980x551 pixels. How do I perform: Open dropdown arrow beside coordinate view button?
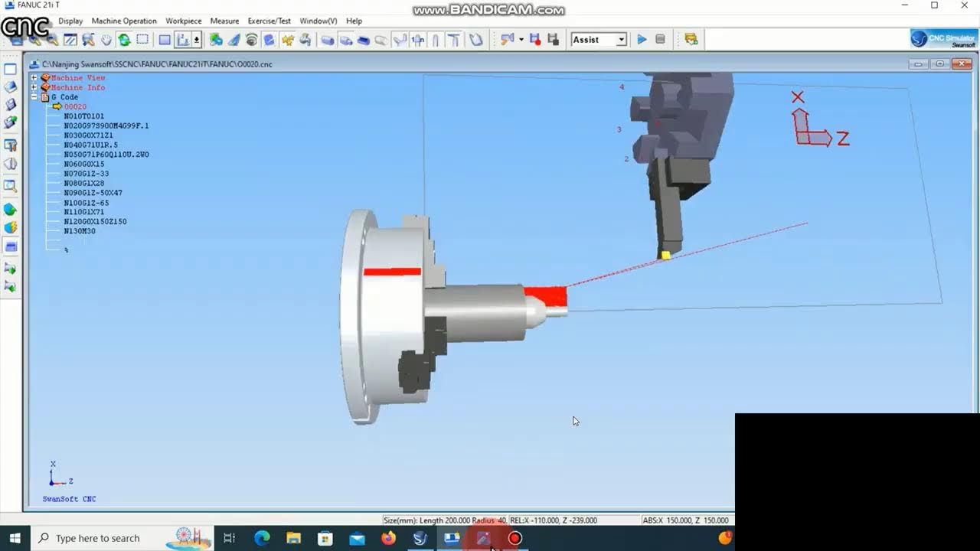(197, 40)
